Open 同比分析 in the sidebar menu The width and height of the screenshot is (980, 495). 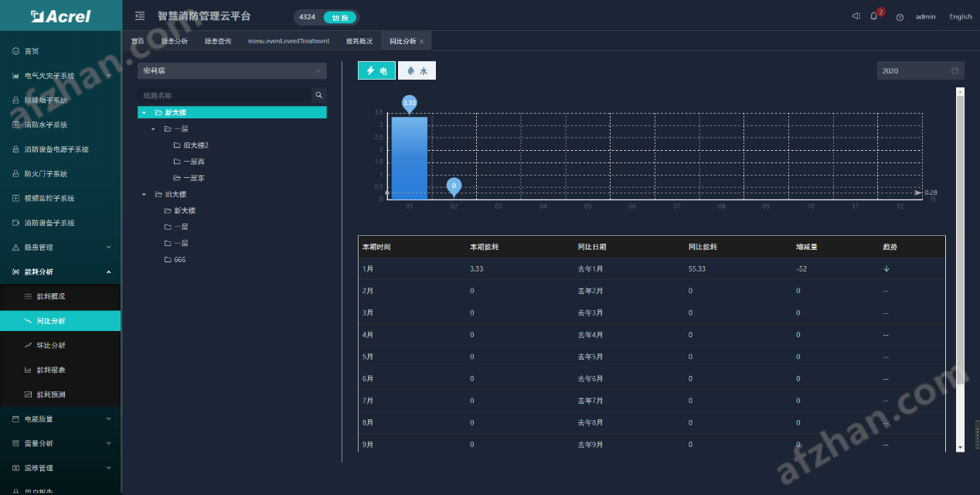click(60, 321)
